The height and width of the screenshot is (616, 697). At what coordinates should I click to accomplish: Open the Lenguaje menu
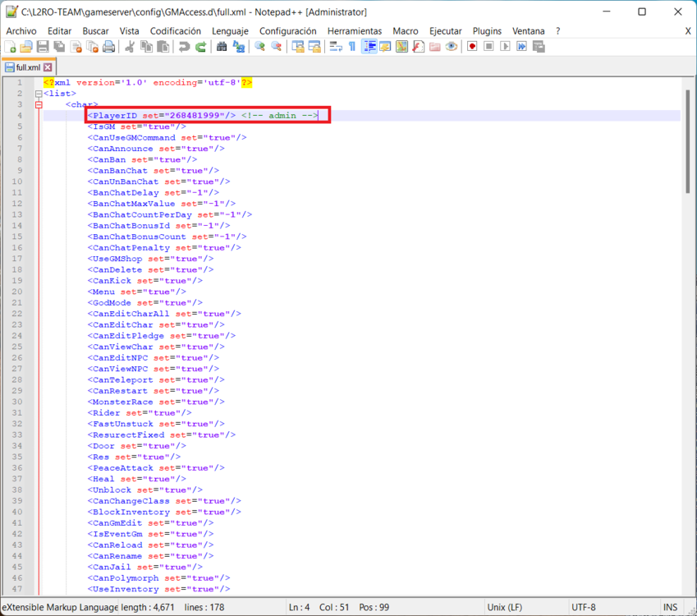[230, 31]
